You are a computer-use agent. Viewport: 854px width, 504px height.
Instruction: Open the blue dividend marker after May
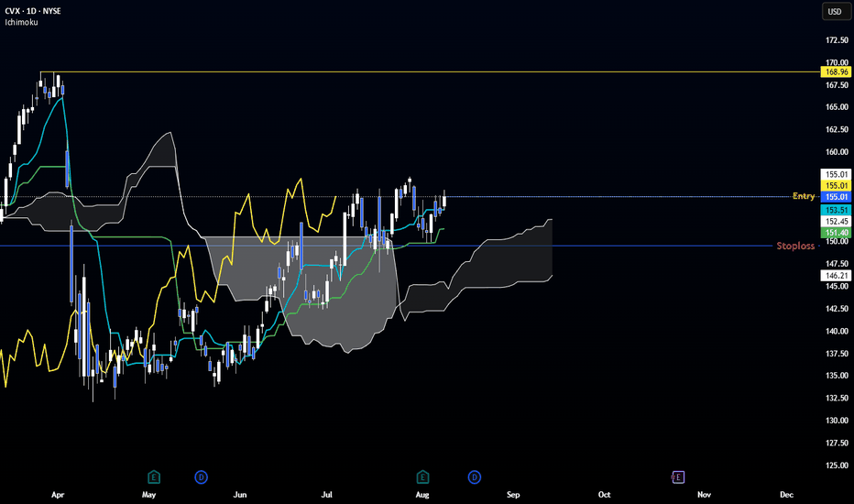(x=201, y=477)
